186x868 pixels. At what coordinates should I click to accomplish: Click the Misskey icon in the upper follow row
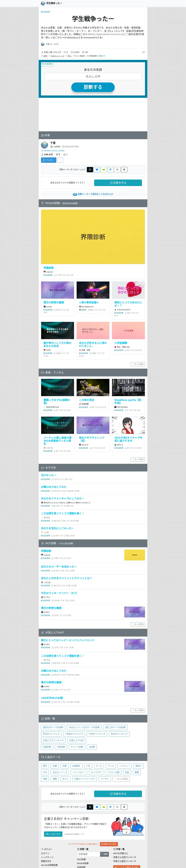[x=104, y=170]
